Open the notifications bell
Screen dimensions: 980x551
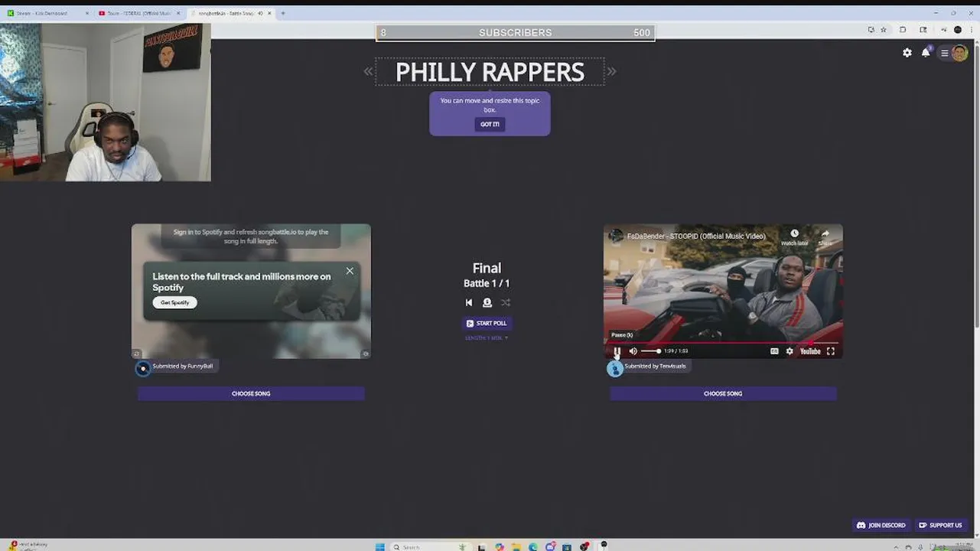pyautogui.click(x=926, y=53)
